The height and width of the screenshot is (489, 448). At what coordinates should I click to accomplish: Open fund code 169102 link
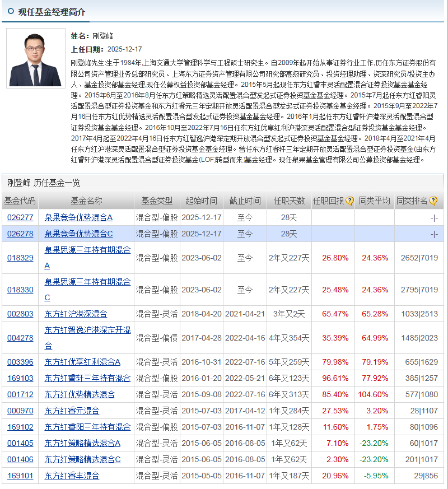pos(20,427)
